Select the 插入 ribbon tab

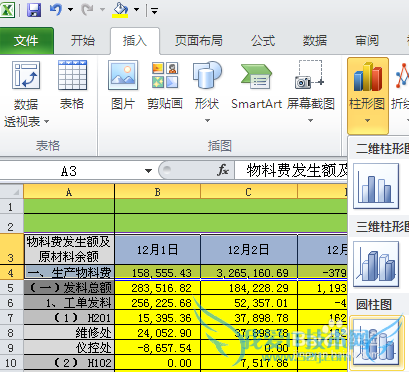coord(135,41)
